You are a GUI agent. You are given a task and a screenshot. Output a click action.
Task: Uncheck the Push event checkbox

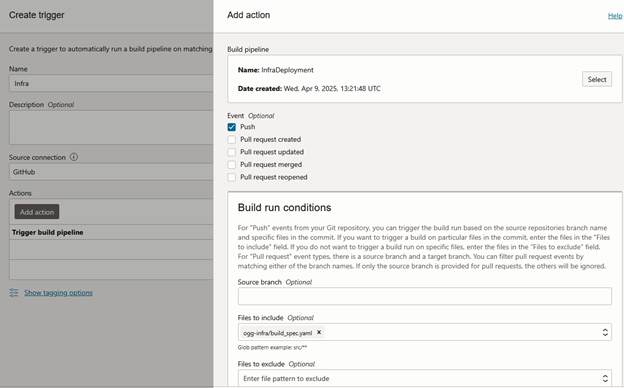point(232,127)
